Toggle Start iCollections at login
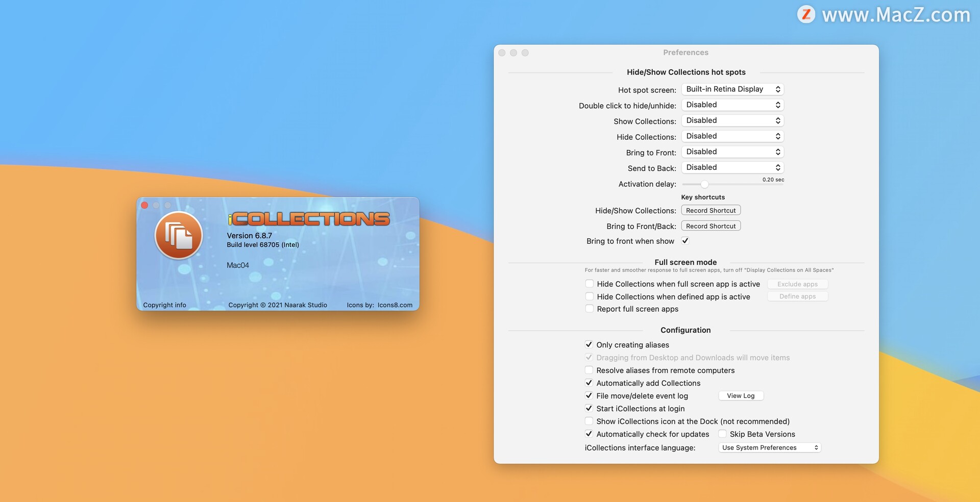 coord(589,409)
